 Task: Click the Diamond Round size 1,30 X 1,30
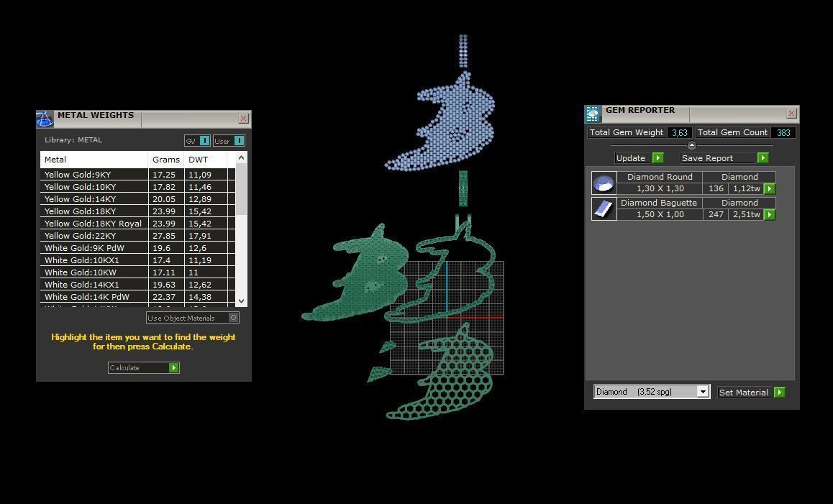pos(660,188)
